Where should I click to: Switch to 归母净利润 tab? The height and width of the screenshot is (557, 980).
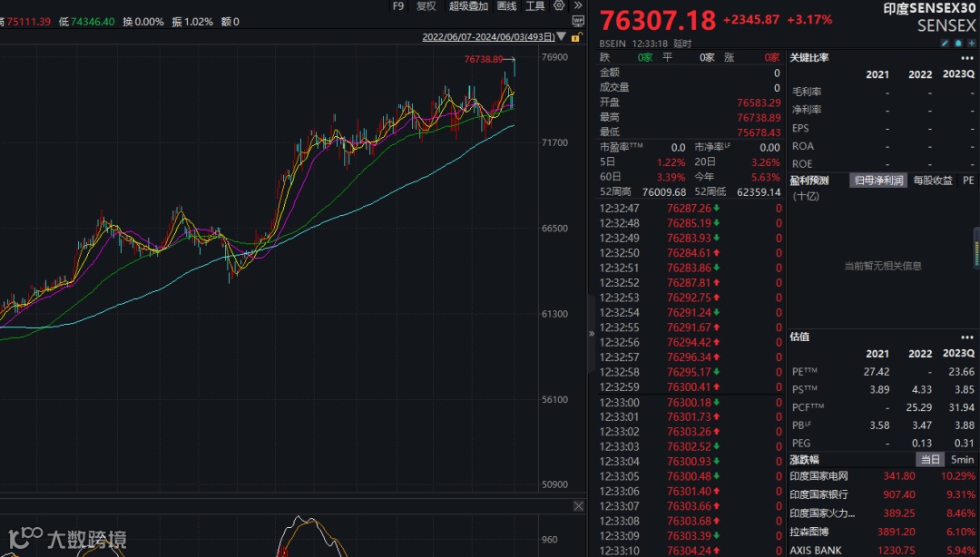point(878,181)
